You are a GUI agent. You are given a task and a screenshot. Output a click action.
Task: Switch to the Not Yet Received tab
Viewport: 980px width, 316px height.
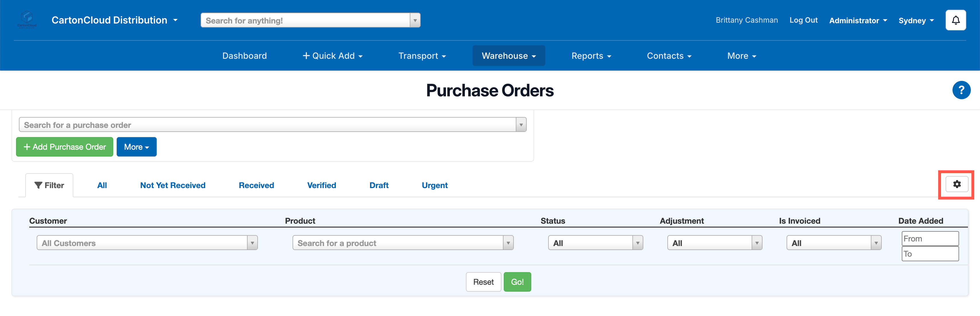tap(173, 186)
